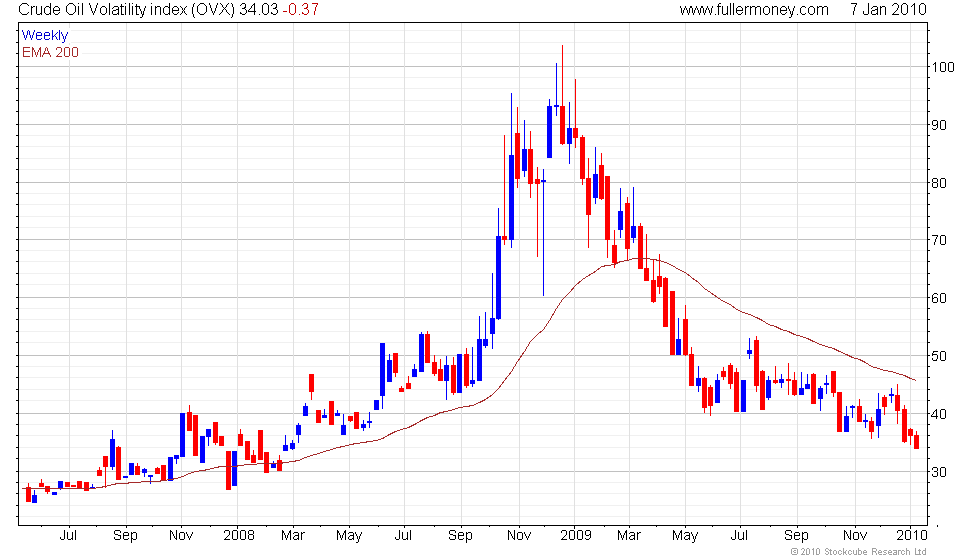Click the '70' y-axis label

click(x=939, y=240)
